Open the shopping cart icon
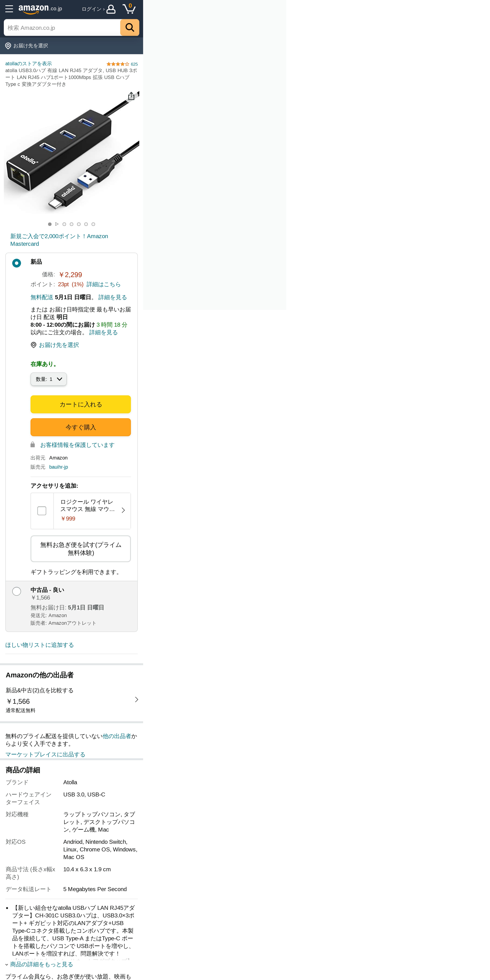This screenshot has height=980, width=490. (x=129, y=9)
